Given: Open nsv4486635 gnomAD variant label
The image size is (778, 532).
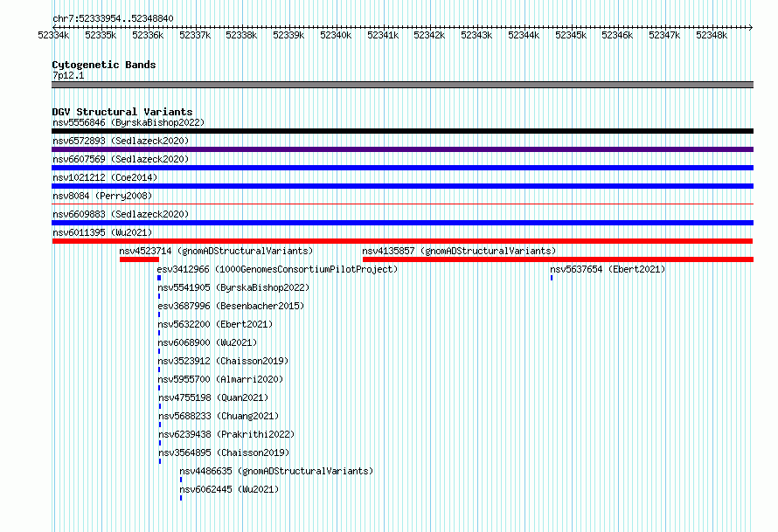Looking at the screenshot, I should (x=276, y=471).
